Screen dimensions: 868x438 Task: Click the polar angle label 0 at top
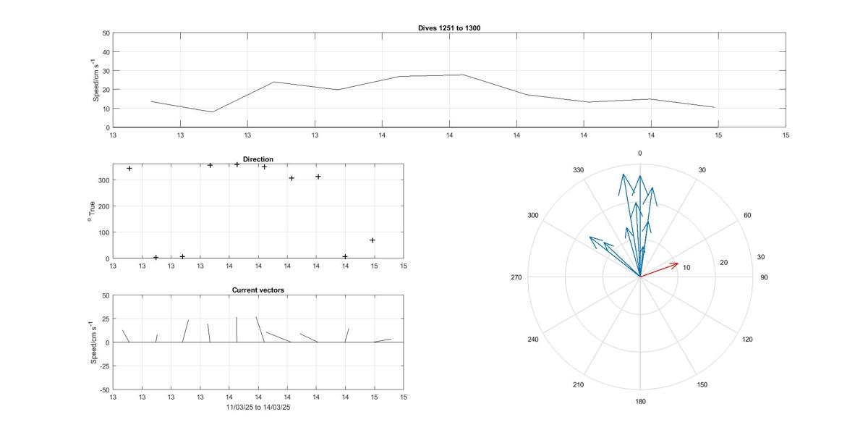click(640, 153)
